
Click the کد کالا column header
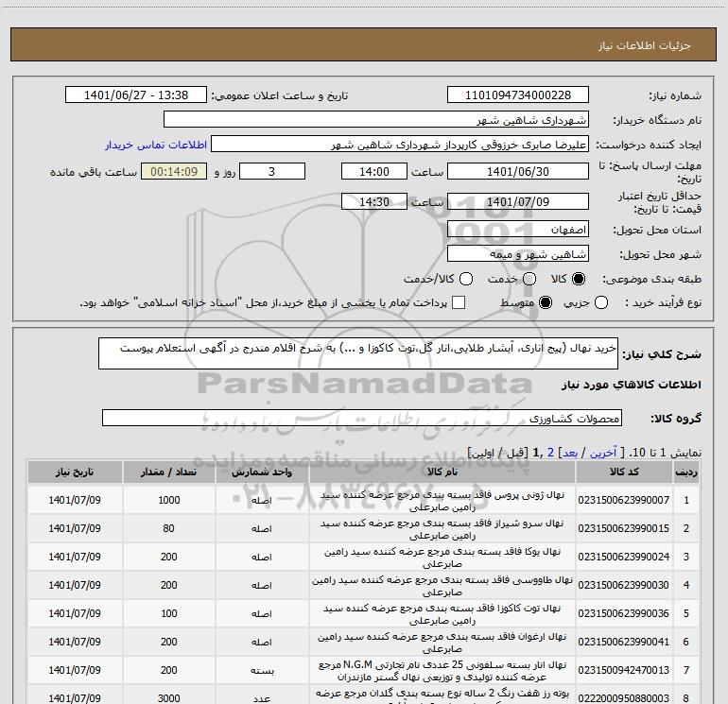pos(624,472)
